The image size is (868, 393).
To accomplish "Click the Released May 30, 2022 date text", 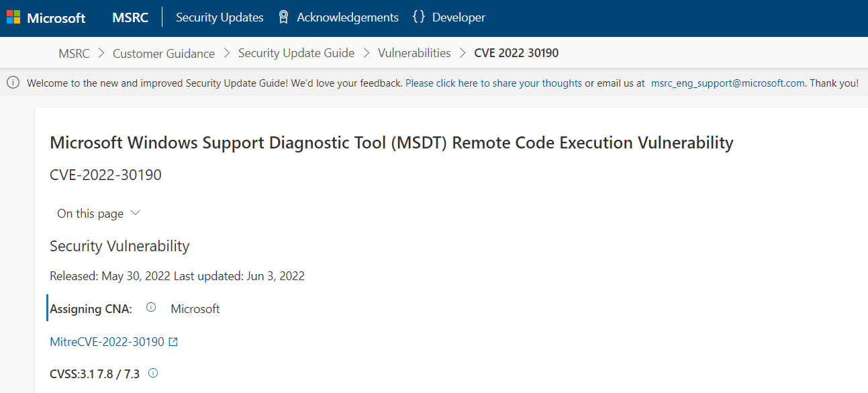I will coord(110,276).
